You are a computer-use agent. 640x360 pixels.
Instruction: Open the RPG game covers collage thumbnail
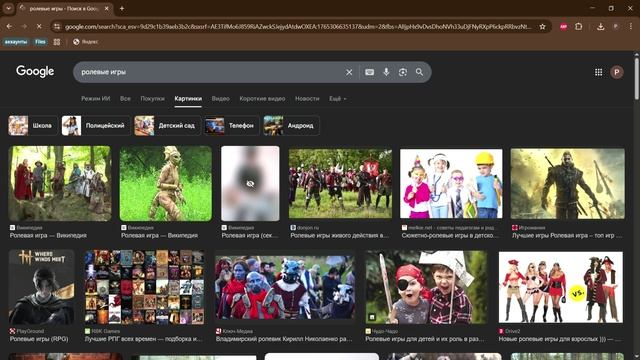point(144,287)
